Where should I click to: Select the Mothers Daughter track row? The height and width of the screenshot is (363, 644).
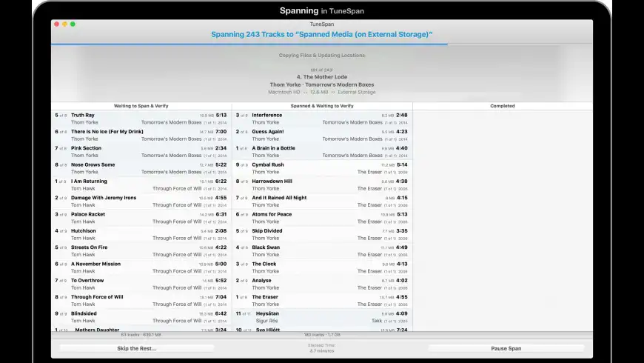point(141,329)
